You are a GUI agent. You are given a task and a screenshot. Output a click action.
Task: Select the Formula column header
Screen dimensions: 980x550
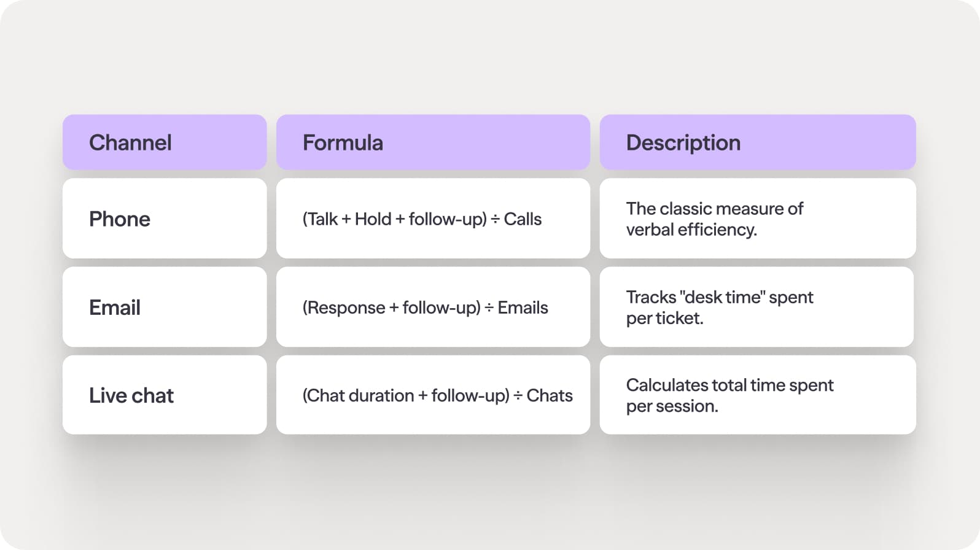[x=432, y=142]
